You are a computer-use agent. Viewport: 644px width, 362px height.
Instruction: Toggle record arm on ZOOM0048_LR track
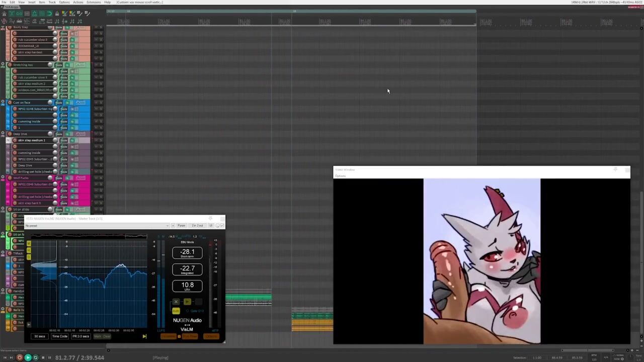click(x=15, y=46)
